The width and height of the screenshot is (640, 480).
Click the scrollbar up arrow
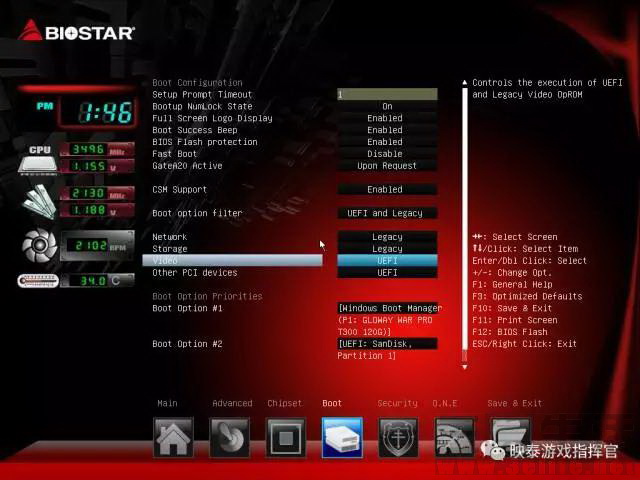click(464, 82)
